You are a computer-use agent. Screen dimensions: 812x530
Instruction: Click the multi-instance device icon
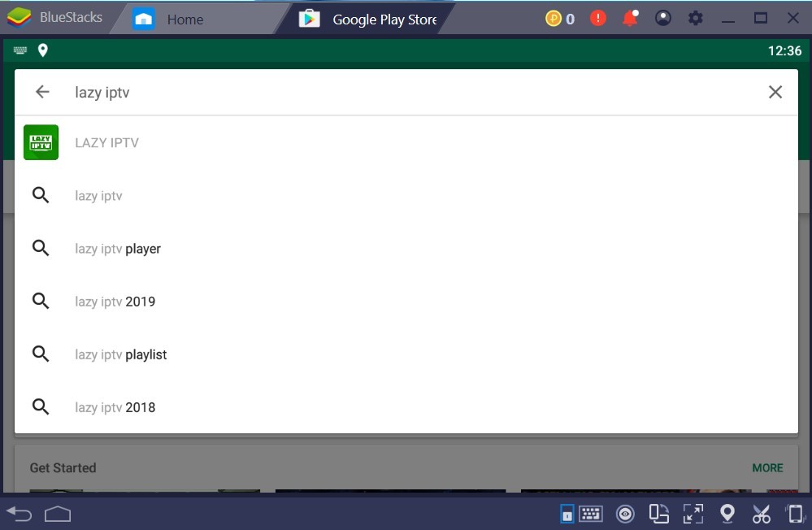click(x=658, y=514)
